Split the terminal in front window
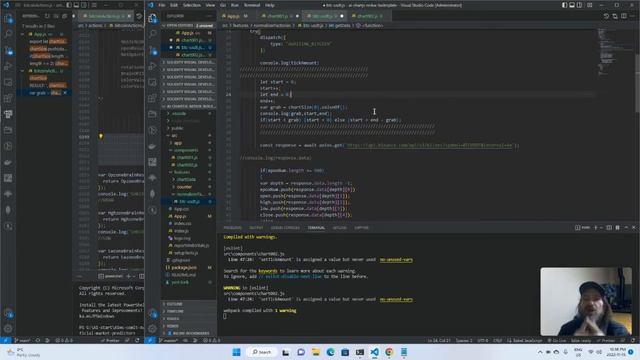Image resolution: width=640 pixels, height=360 pixels. pyautogui.click(x=609, y=227)
